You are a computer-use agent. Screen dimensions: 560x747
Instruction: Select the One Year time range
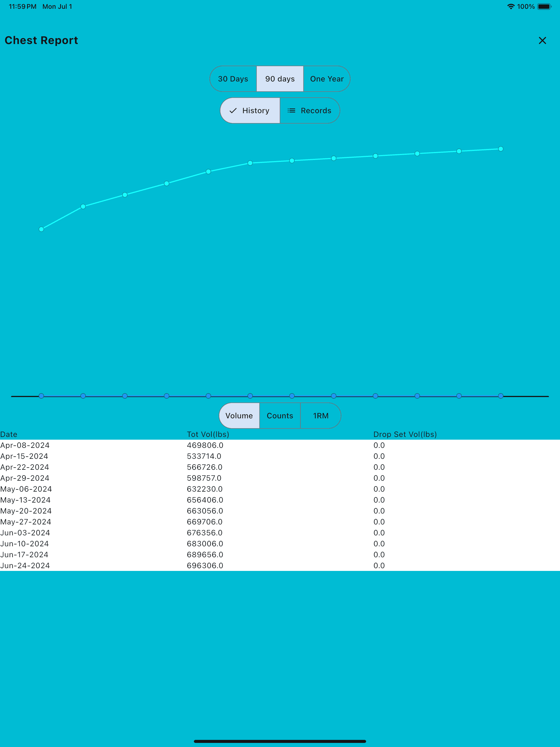click(x=326, y=78)
